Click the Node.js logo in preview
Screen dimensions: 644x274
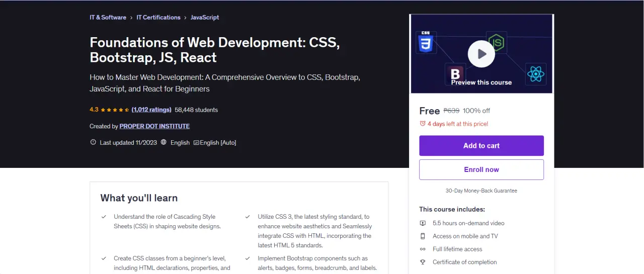tap(497, 42)
